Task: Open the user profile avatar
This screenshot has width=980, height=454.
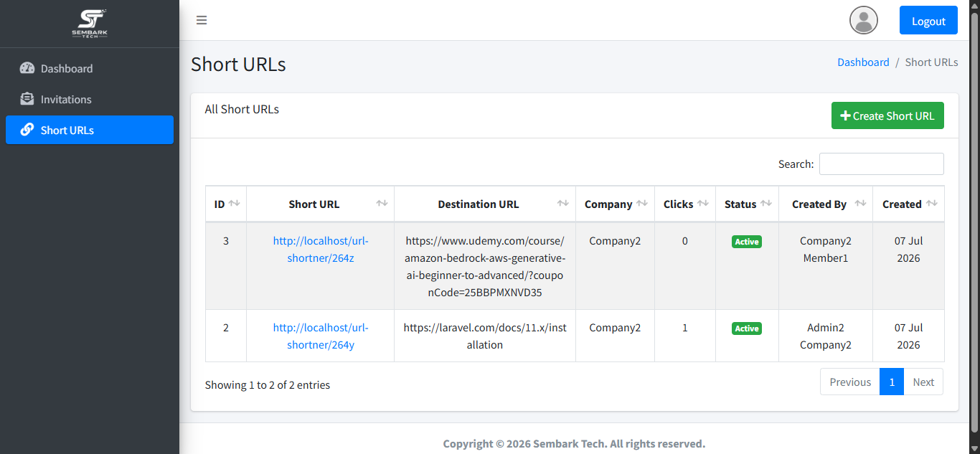Action: [864, 20]
